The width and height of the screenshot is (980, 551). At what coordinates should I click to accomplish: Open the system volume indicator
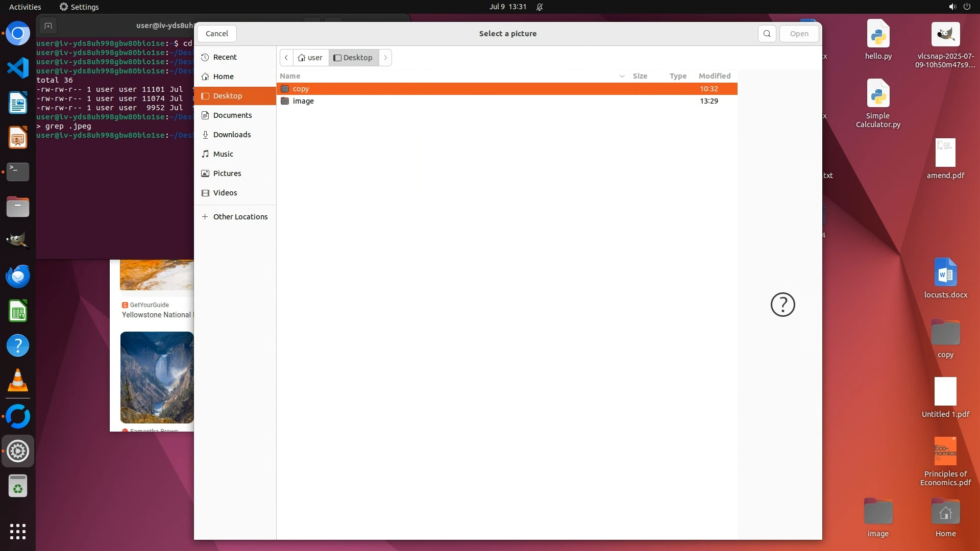point(952,7)
